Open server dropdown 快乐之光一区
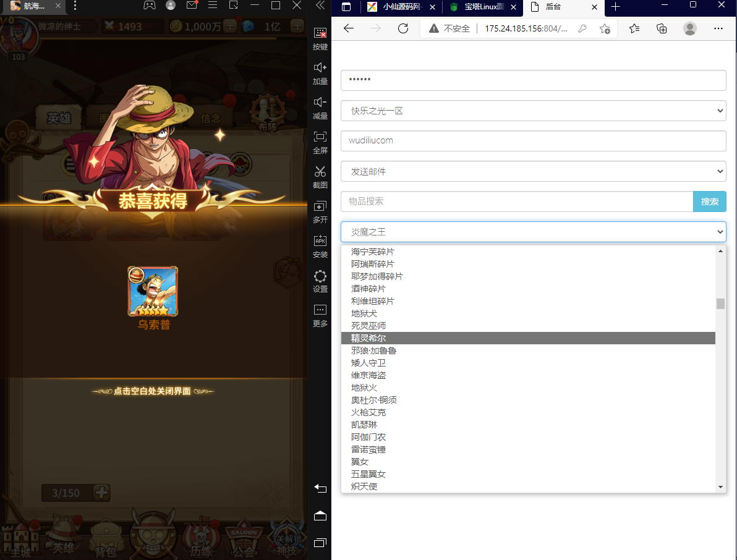This screenshot has height=560, width=737. click(533, 111)
